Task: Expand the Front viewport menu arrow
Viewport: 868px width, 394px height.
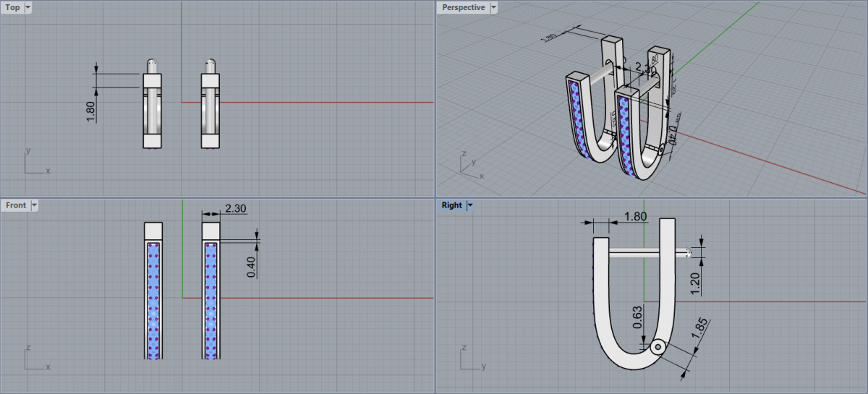Action: tap(34, 205)
